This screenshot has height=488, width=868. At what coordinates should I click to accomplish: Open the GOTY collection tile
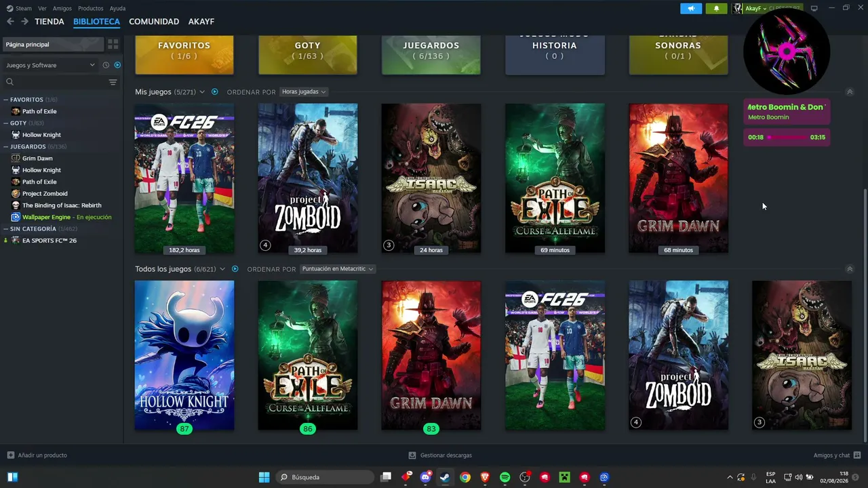tap(308, 55)
